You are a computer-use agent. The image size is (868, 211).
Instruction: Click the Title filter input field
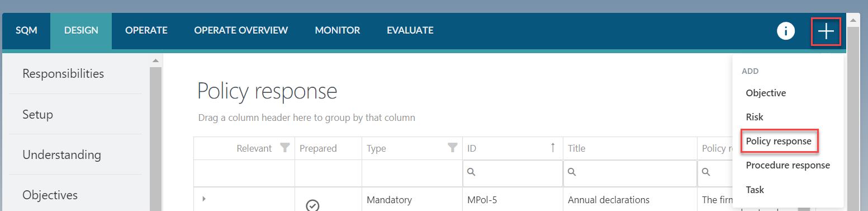click(630, 174)
